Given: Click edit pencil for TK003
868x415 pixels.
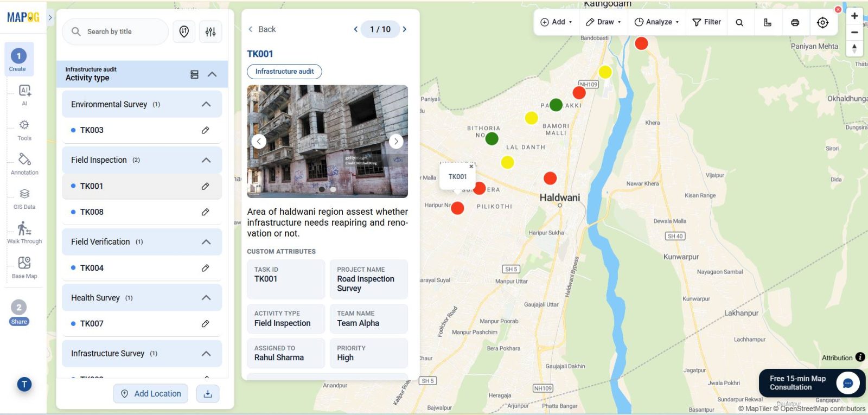Looking at the screenshot, I should (206, 130).
